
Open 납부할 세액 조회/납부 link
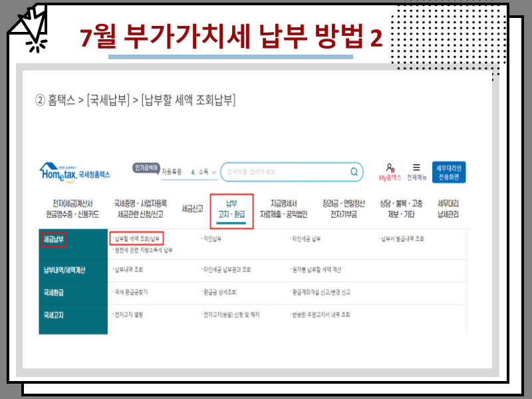tap(137, 239)
